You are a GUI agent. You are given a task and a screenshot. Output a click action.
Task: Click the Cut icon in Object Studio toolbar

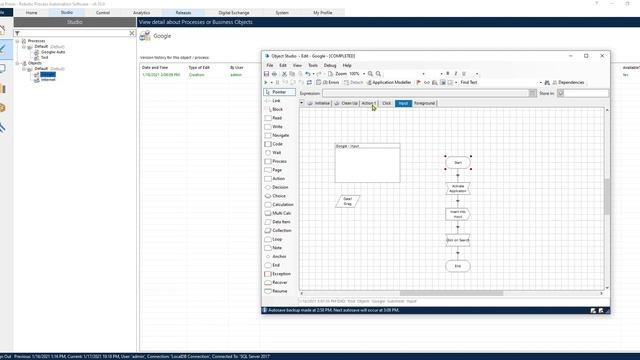(x=284, y=74)
